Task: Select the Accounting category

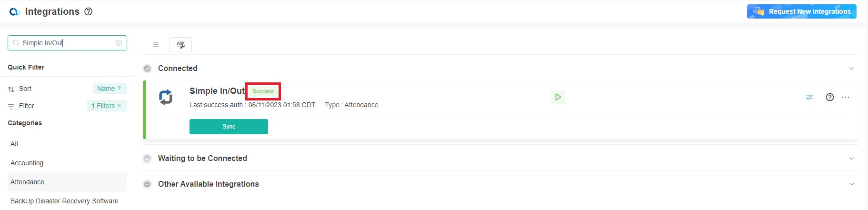Action: tap(27, 163)
